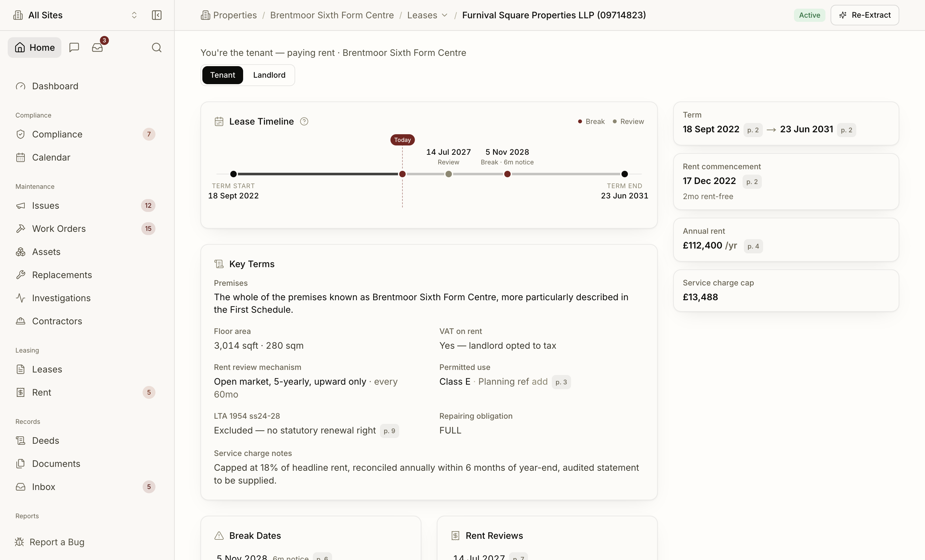
Task: Open the chat messages icon
Action: pyautogui.click(x=74, y=47)
